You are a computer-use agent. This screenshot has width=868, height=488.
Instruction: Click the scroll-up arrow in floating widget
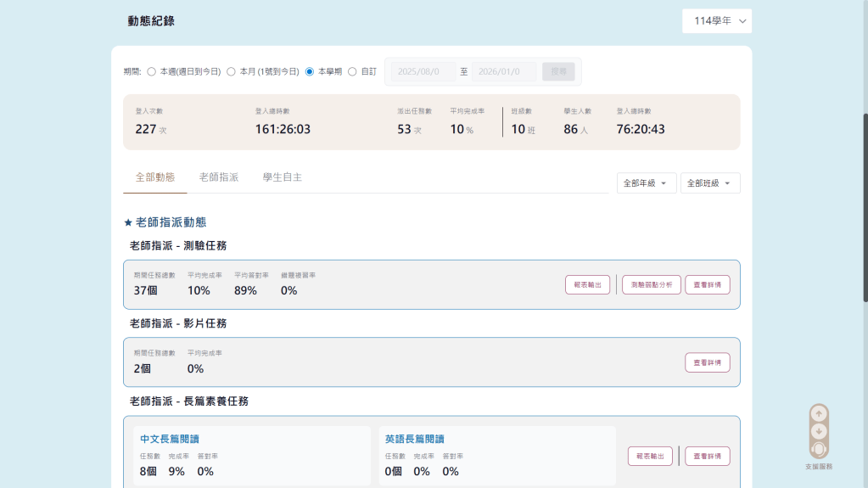[x=819, y=414]
